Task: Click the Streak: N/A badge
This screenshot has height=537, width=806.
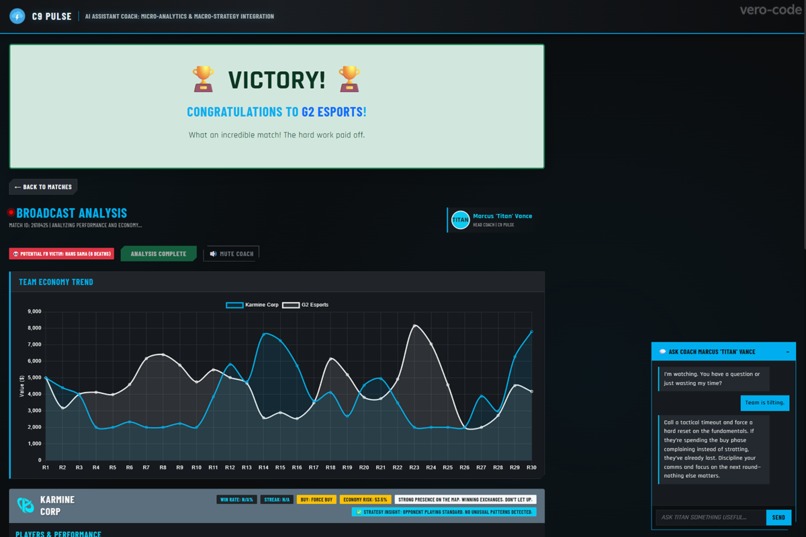Action: point(277,499)
